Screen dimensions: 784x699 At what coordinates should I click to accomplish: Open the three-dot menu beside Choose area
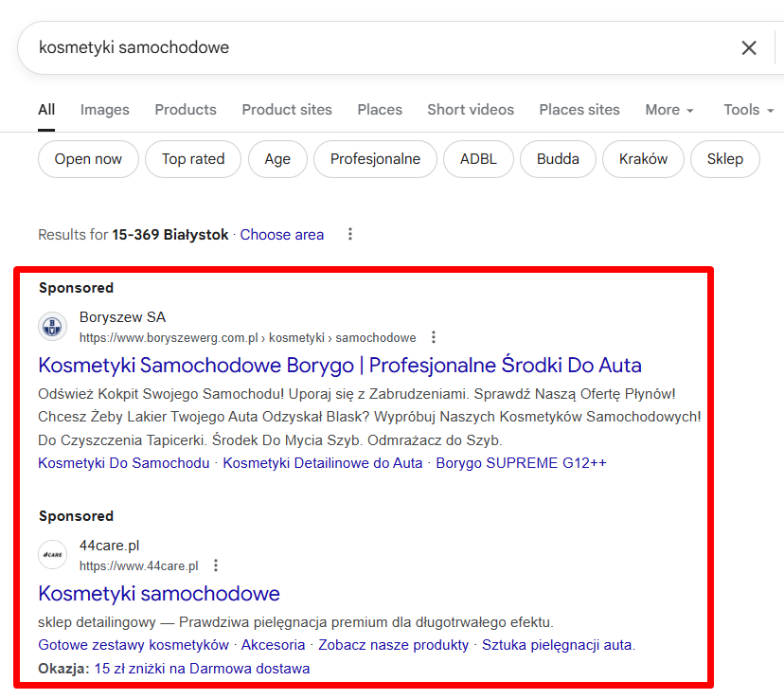point(350,234)
